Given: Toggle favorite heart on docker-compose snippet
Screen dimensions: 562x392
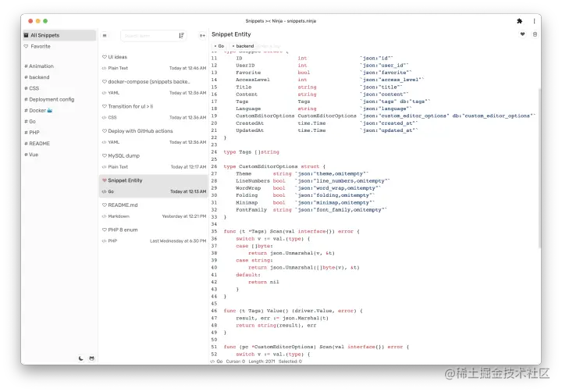Looking at the screenshot, I should point(105,81).
